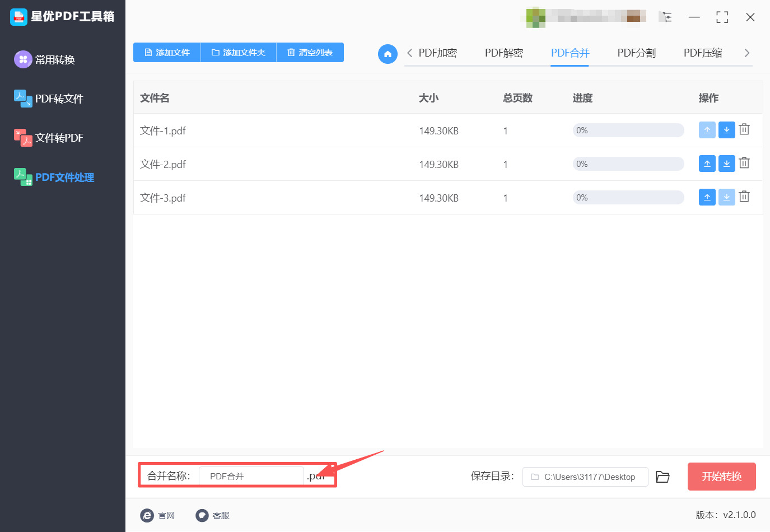Switch to the PDF加密 tab

[438, 53]
